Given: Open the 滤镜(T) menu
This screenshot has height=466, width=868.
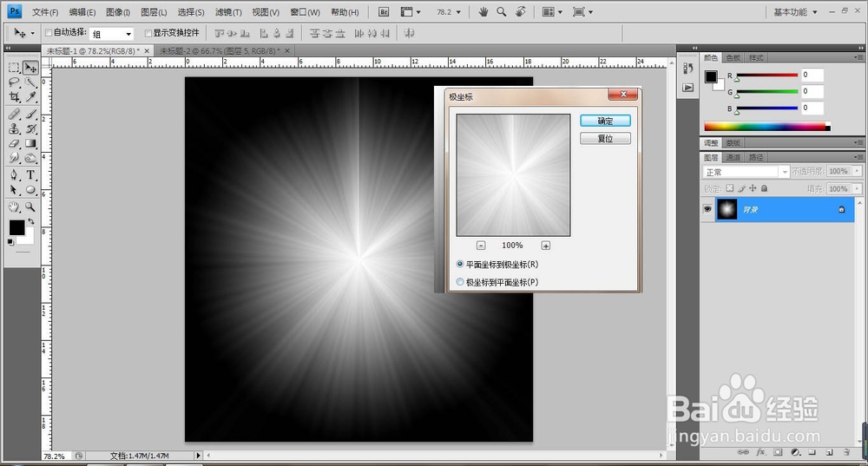Looking at the screenshot, I should pyautogui.click(x=228, y=12).
